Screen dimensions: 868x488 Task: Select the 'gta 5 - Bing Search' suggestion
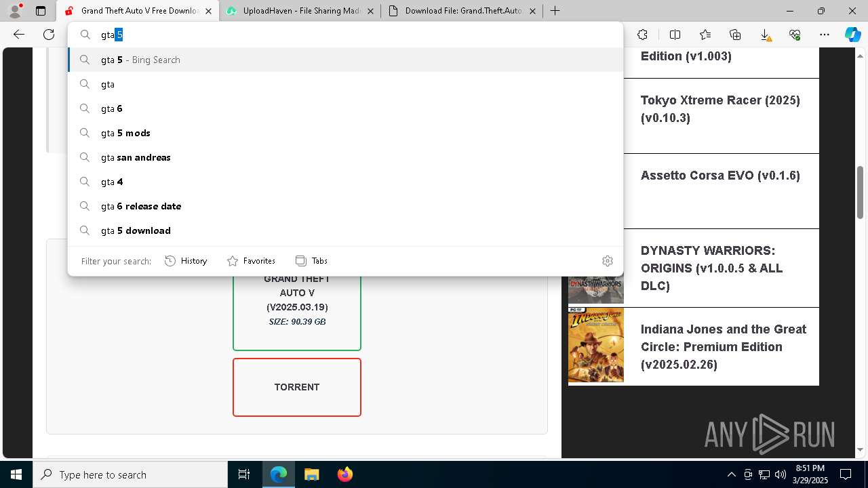(x=345, y=60)
